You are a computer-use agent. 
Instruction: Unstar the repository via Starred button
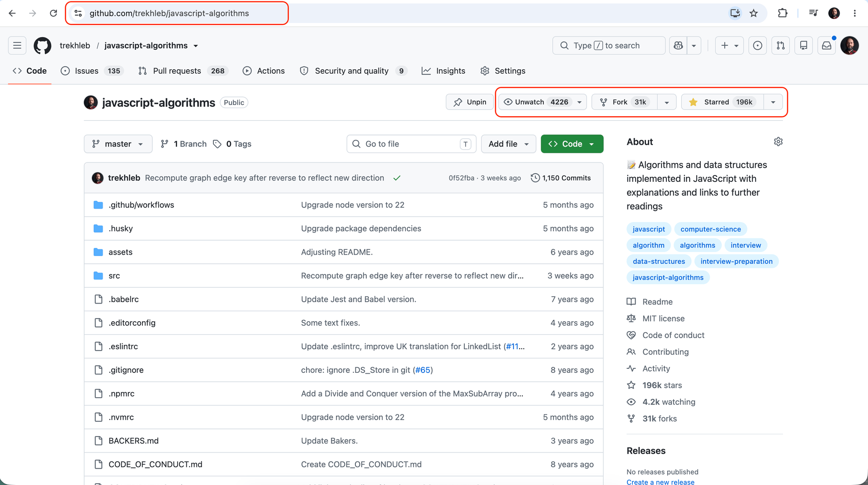722,102
